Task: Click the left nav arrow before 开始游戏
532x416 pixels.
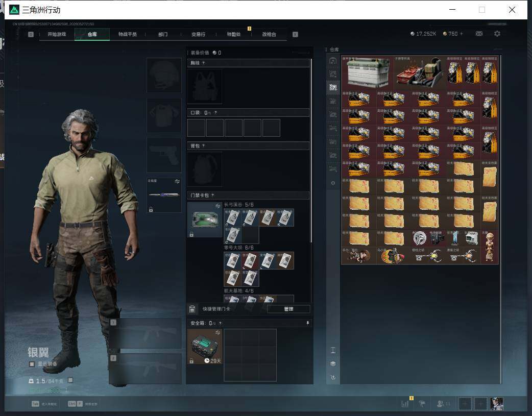Action: click(x=31, y=34)
